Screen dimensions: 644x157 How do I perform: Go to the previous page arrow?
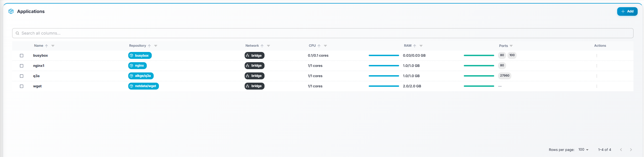621,150
